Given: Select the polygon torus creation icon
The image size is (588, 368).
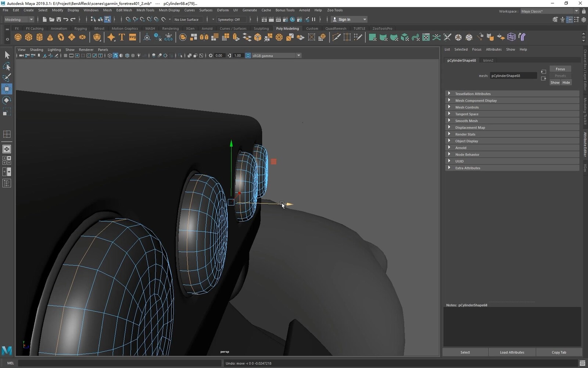Looking at the screenshot, I should (x=61, y=37).
